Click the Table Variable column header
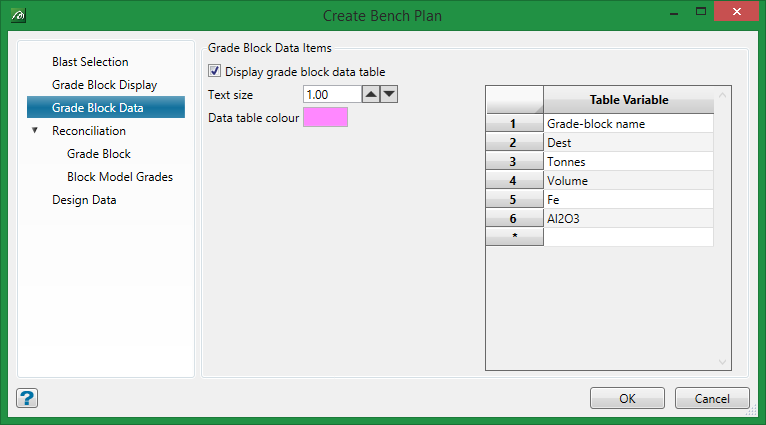The image size is (766, 425). 629,100
